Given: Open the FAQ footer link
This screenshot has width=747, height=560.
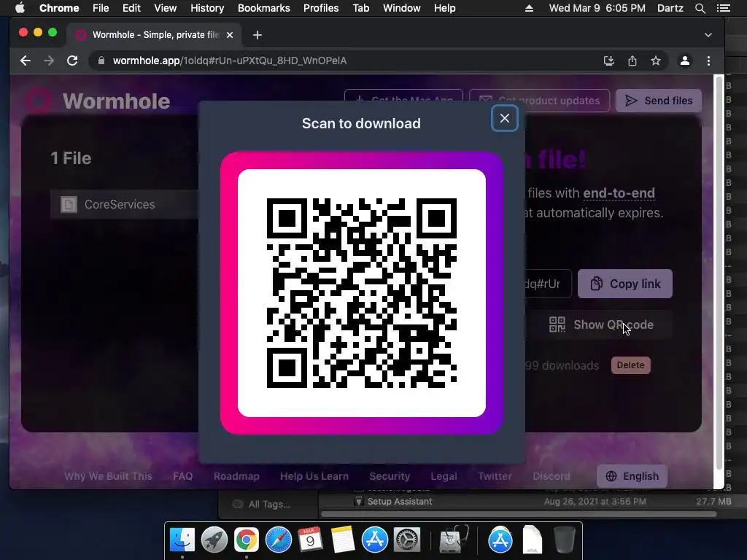Looking at the screenshot, I should click(x=183, y=476).
